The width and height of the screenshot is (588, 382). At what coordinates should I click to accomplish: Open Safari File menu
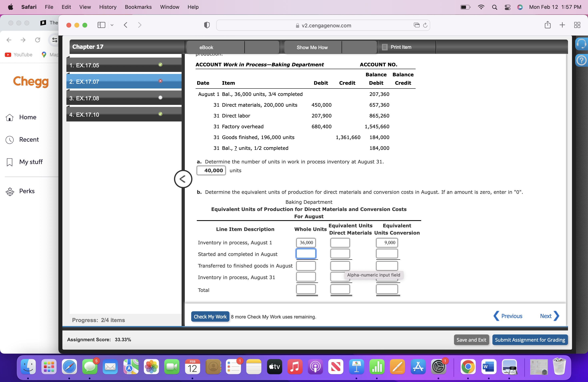49,7
